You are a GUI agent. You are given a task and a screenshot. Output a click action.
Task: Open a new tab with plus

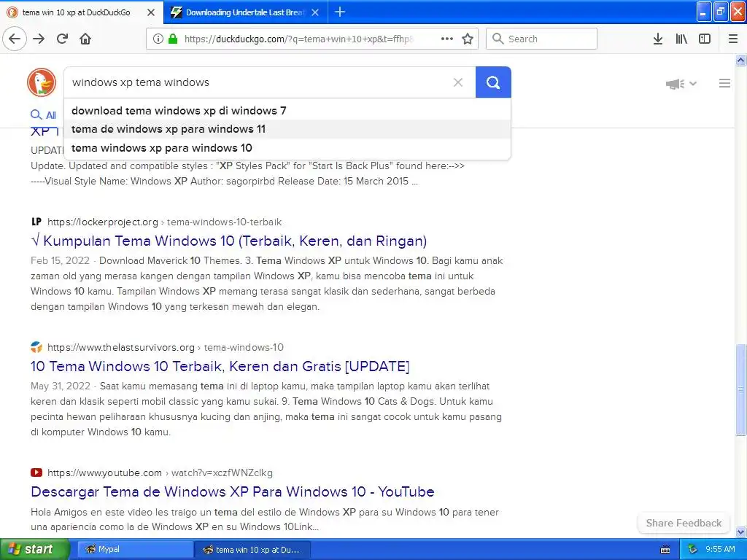click(x=340, y=12)
